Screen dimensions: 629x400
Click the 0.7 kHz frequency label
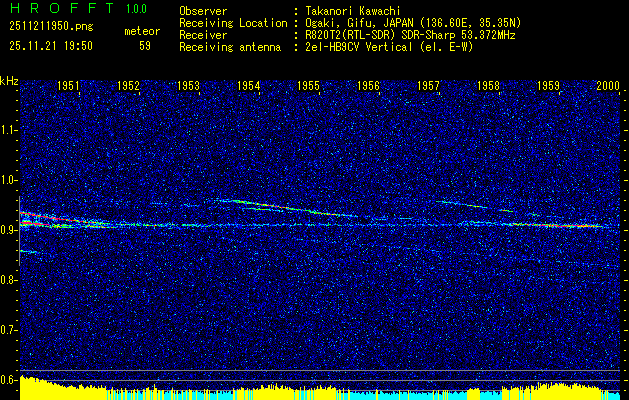point(9,329)
